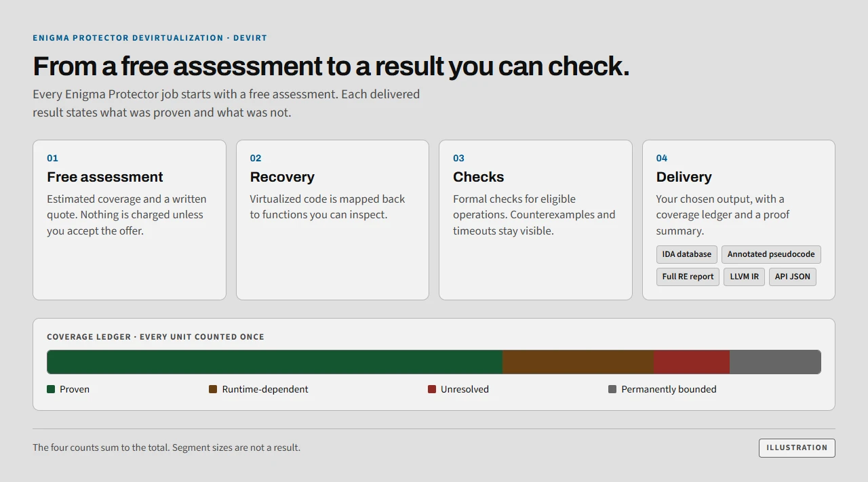
Task: Click the gray Permanently bounded bar segment
Action: (x=775, y=362)
